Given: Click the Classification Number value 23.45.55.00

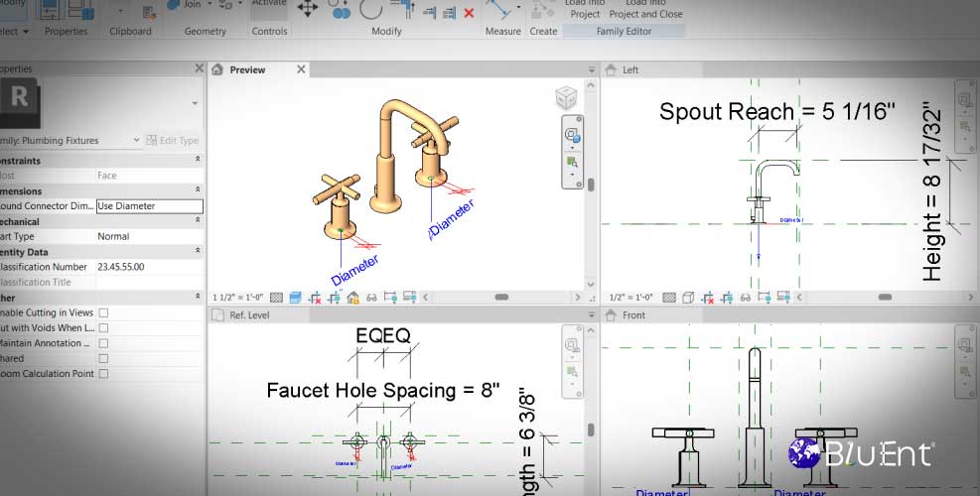Looking at the screenshot, I should pyautogui.click(x=120, y=267).
